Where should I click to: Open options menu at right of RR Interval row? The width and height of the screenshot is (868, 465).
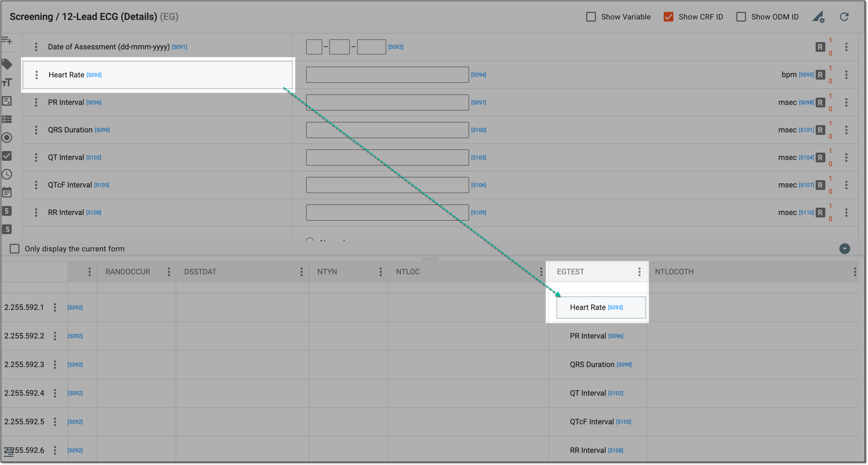[x=846, y=212]
